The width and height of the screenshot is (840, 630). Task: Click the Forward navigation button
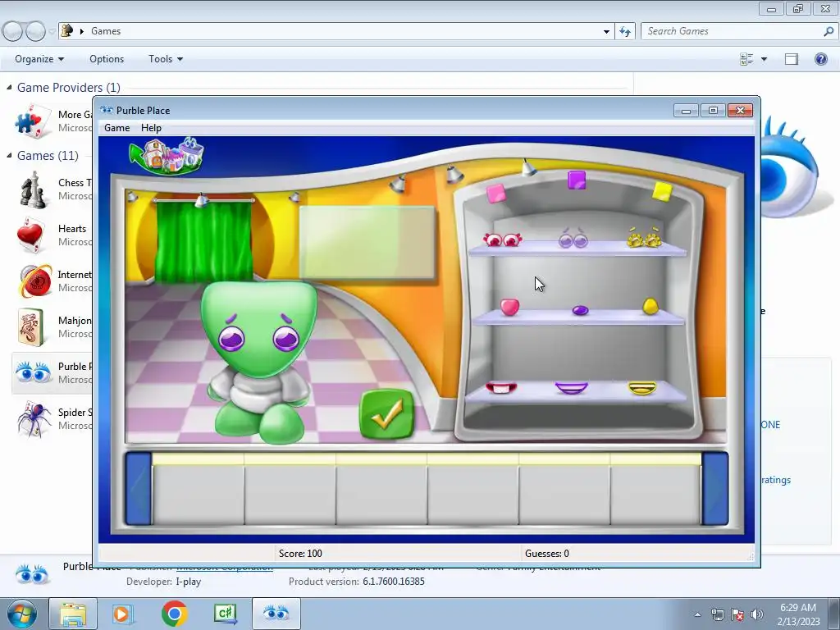(35, 32)
